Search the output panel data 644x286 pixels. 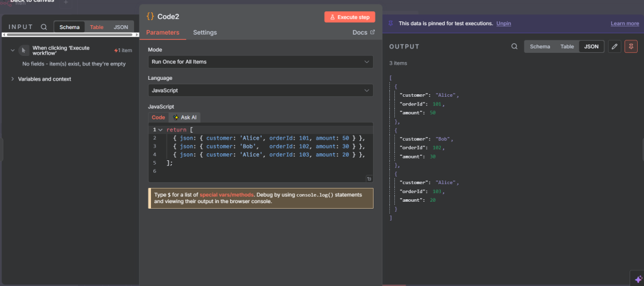(x=514, y=47)
